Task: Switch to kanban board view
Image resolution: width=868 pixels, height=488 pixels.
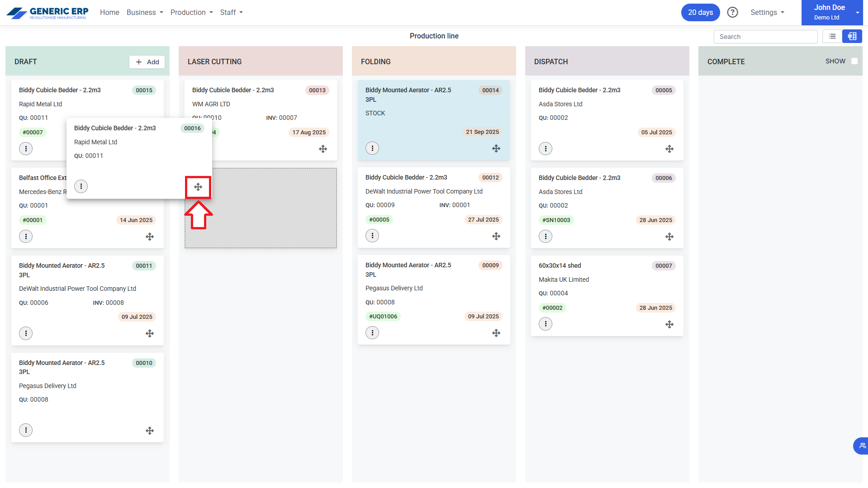Action: coord(852,37)
